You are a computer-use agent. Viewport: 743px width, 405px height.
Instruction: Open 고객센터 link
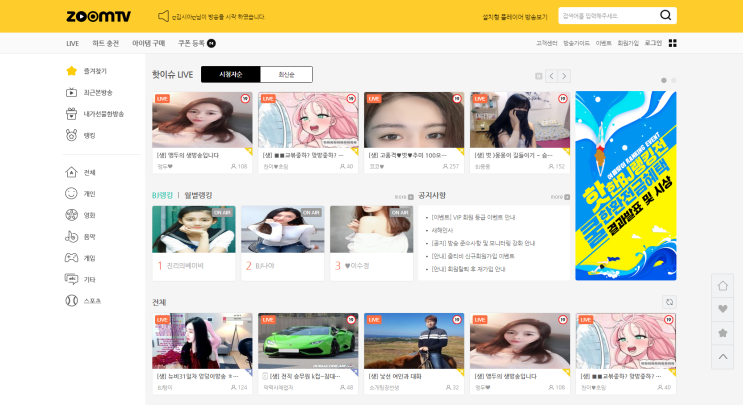click(x=546, y=43)
